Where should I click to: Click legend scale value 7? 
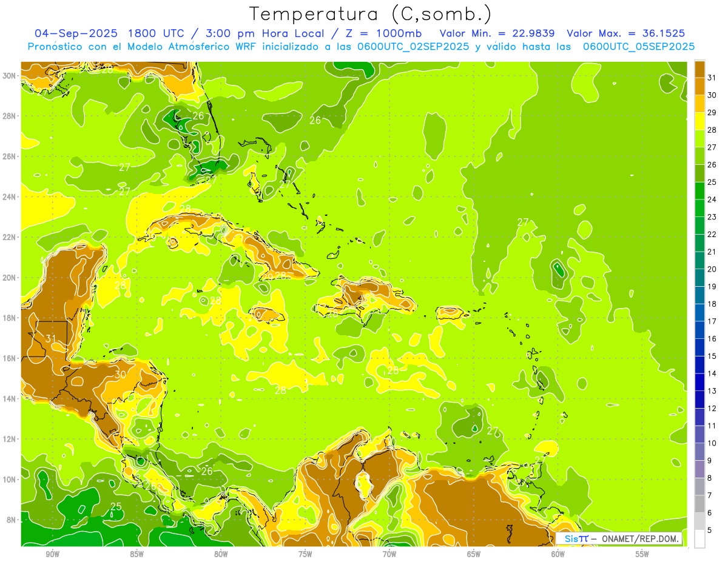pyautogui.click(x=710, y=495)
